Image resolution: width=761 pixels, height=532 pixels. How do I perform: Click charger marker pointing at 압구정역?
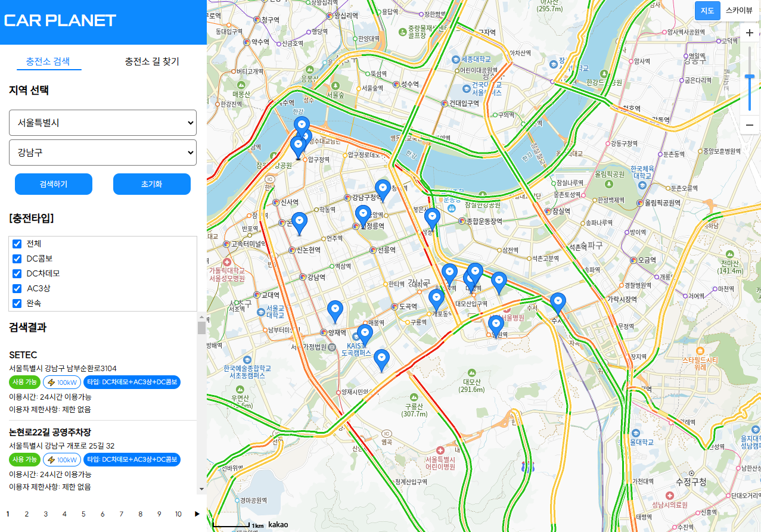click(x=298, y=147)
